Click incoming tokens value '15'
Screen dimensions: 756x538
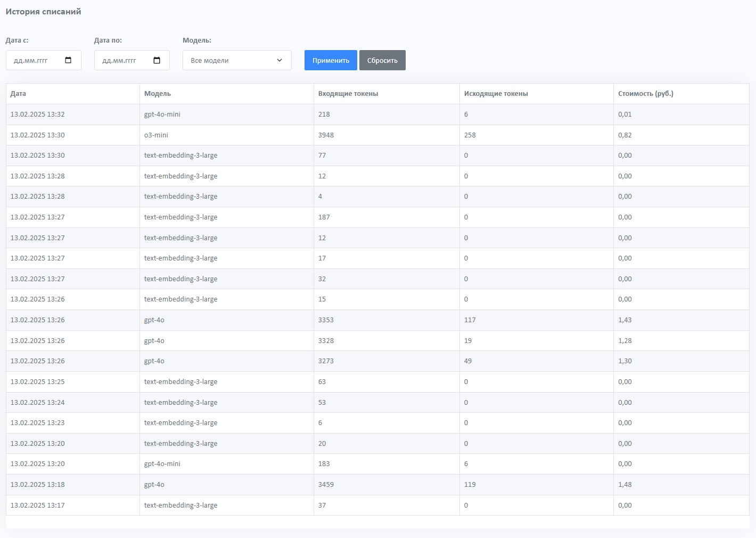(x=322, y=299)
